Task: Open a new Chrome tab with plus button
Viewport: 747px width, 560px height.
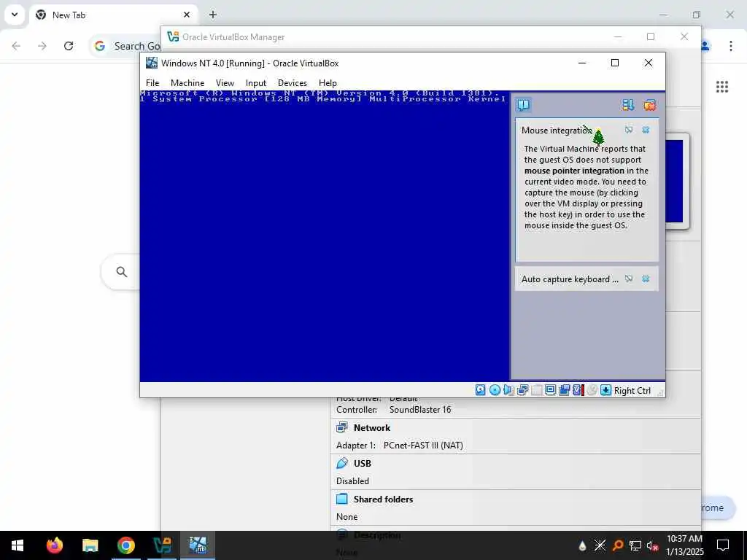Action: tap(213, 15)
